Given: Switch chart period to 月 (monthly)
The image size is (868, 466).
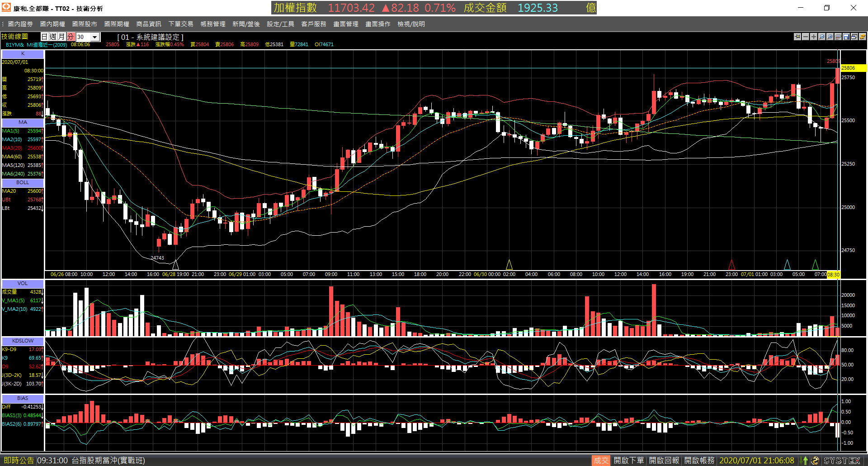Looking at the screenshot, I should 62,37.
